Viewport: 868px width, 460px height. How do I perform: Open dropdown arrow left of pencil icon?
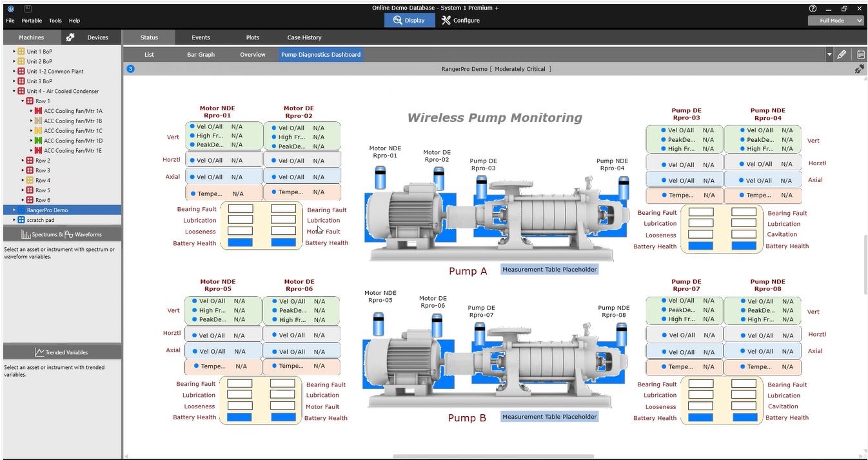pyautogui.click(x=829, y=55)
